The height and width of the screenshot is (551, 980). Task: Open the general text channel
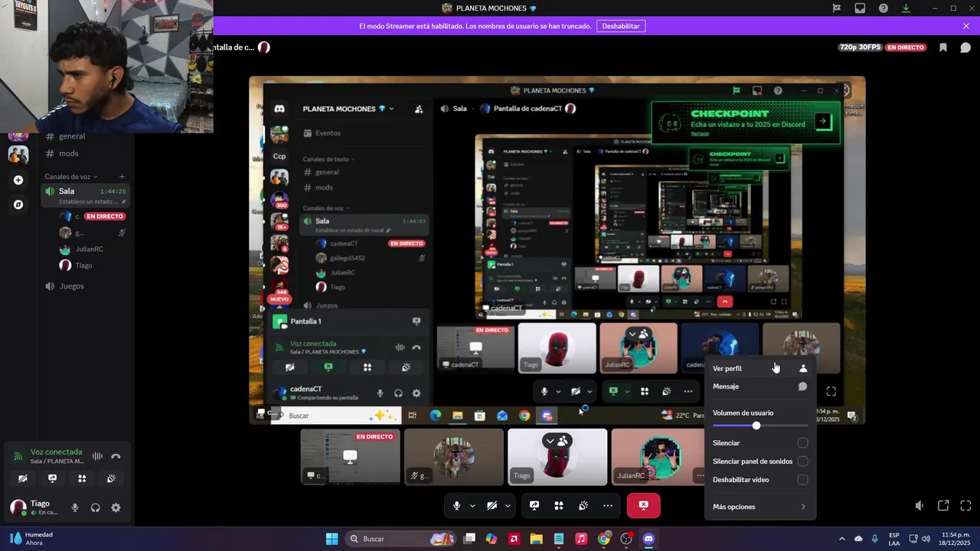click(72, 136)
